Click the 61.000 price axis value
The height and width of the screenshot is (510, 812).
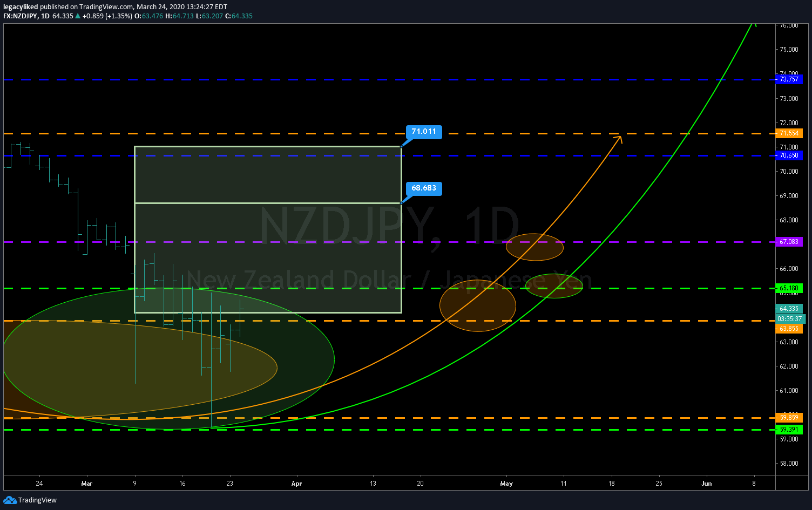click(x=789, y=391)
